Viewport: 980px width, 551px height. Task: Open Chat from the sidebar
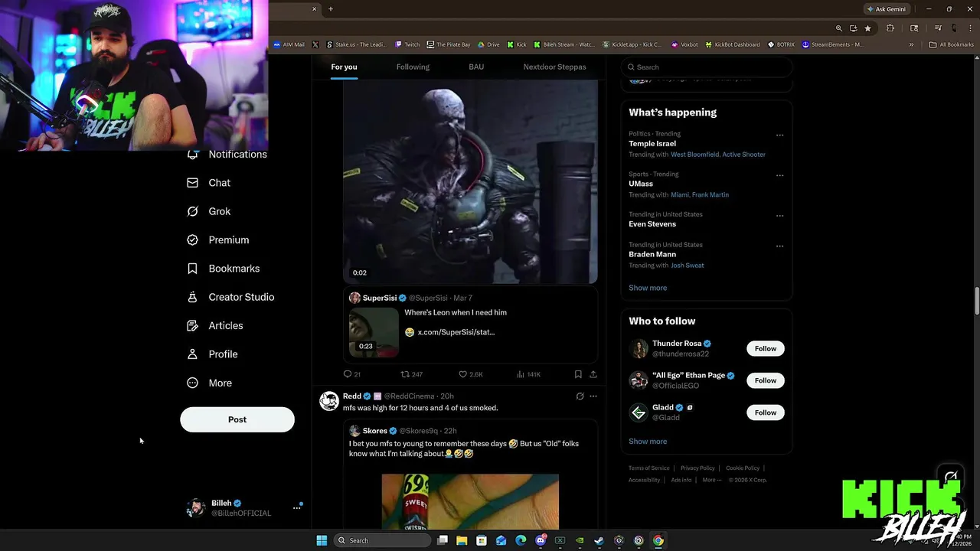209,183
